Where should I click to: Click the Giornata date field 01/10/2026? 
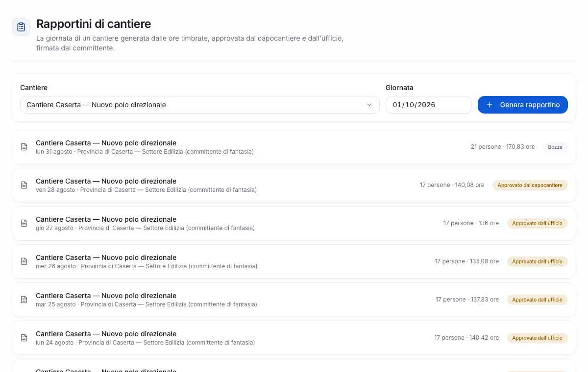click(x=428, y=105)
